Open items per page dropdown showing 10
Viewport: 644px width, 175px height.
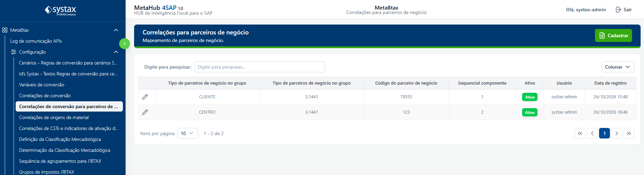pos(188,133)
